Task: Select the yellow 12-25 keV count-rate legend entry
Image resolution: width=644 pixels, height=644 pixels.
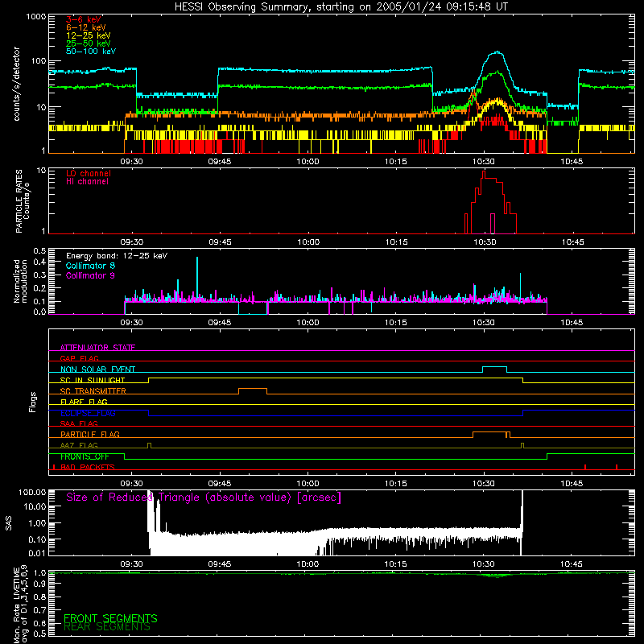Action: (89, 35)
